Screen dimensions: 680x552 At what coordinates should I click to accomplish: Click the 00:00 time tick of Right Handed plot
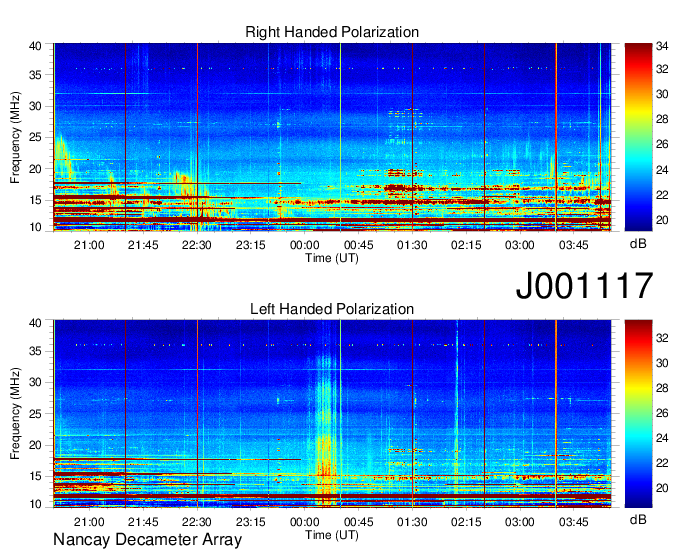click(304, 245)
